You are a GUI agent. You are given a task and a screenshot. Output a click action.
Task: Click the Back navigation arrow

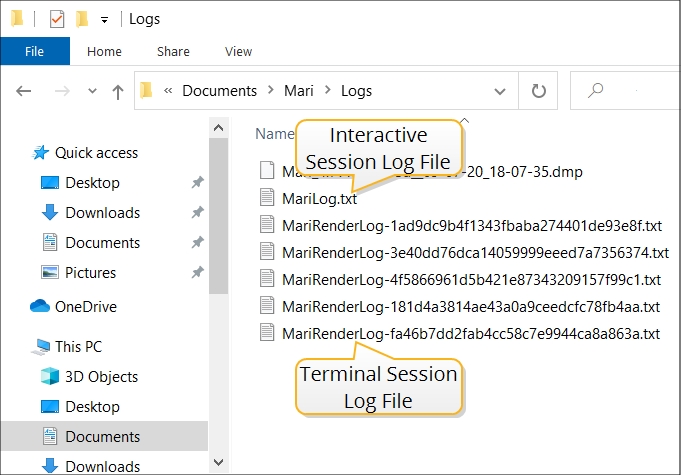[x=24, y=91]
